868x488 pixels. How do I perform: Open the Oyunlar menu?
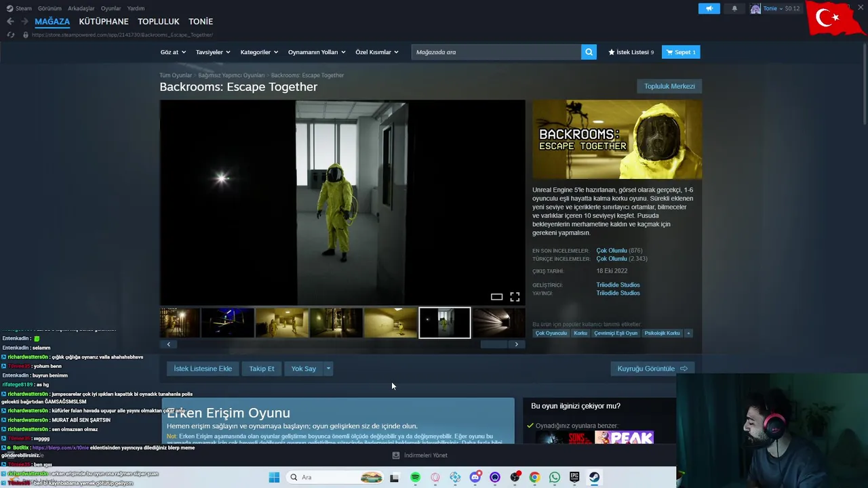click(x=111, y=9)
